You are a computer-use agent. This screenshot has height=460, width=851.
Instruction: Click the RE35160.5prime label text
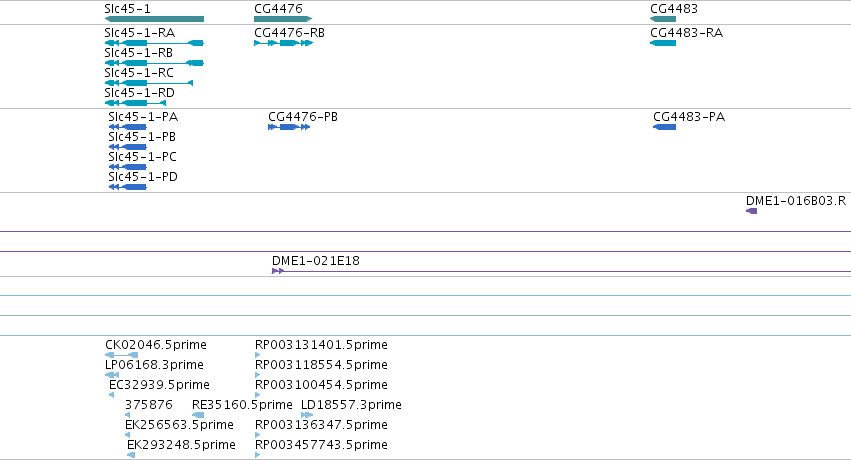tap(243, 405)
